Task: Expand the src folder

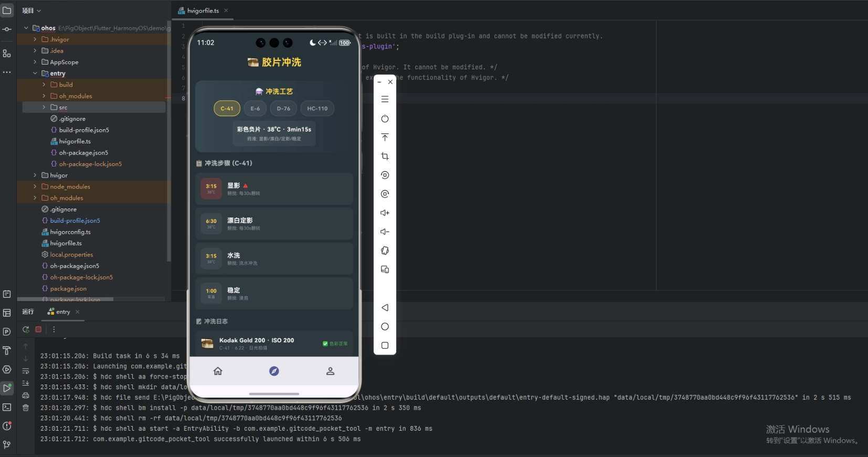Action: tap(44, 107)
